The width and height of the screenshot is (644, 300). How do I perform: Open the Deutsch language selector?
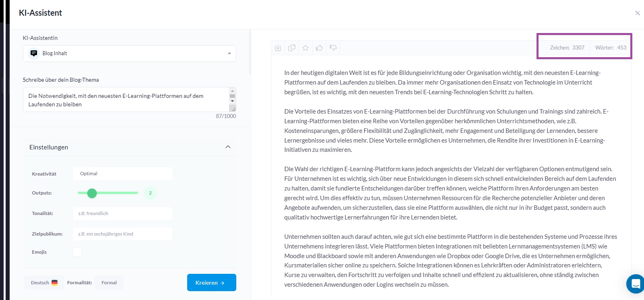pyautogui.click(x=44, y=283)
